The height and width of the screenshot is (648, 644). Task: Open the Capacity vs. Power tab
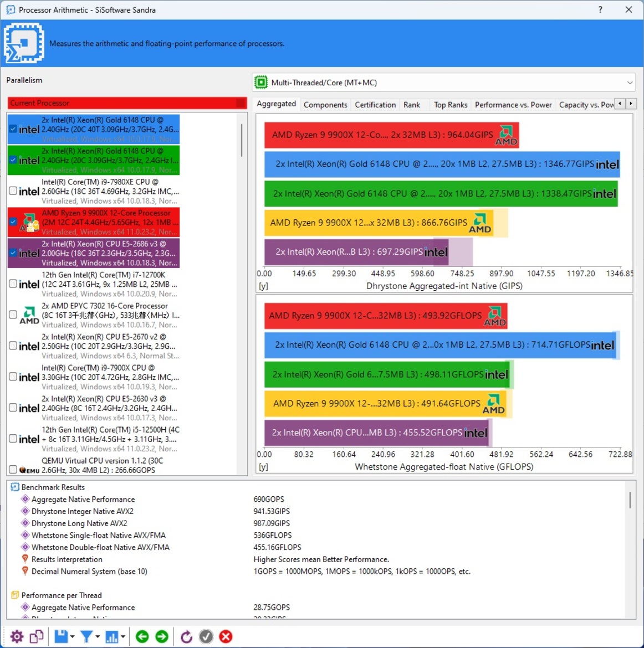(x=586, y=105)
